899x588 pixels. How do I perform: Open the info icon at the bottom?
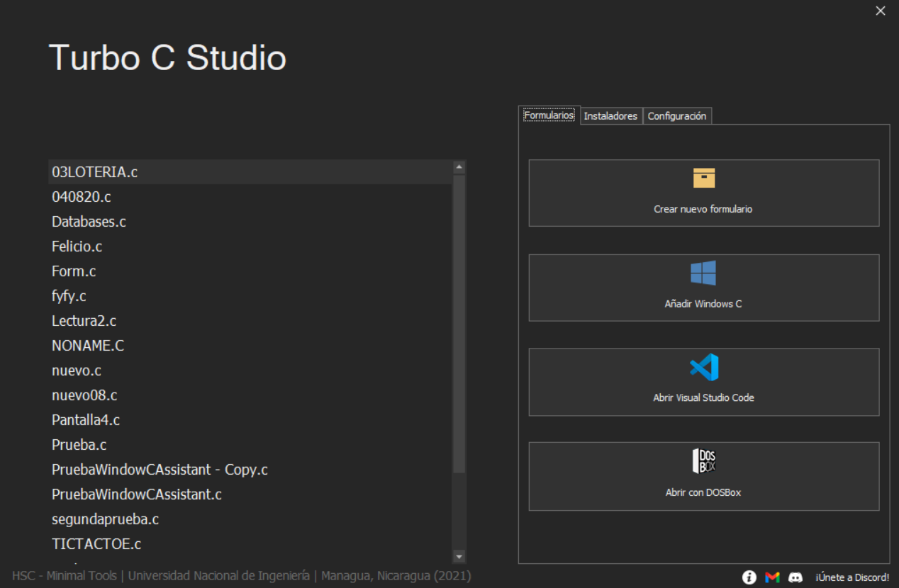pos(749,577)
